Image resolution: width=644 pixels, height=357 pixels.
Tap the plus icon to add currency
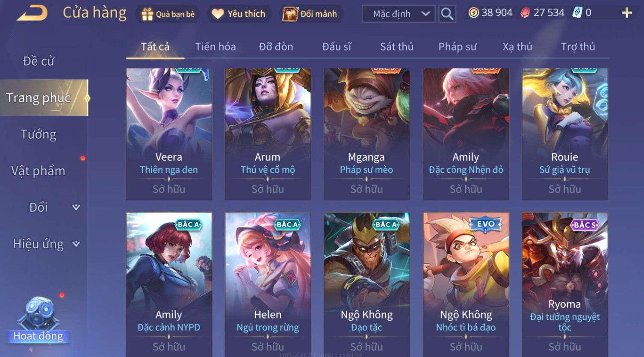pos(626,13)
